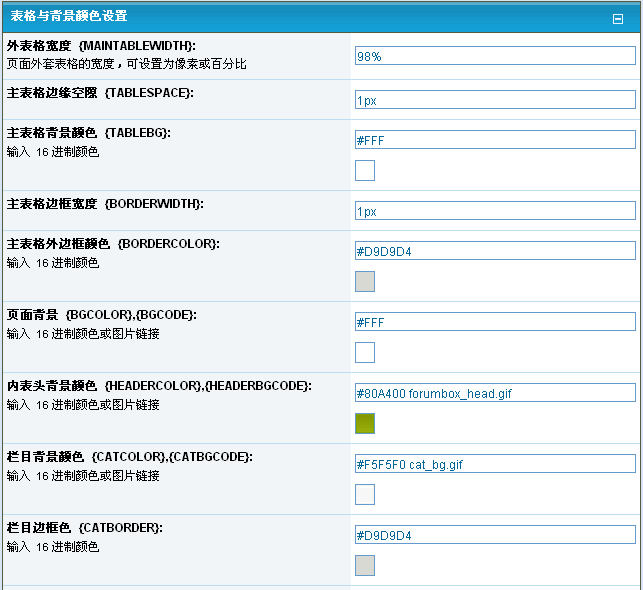The width and height of the screenshot is (643, 590).
Task: Click the 页面外套表格的宽度 description text
Action: point(126,64)
